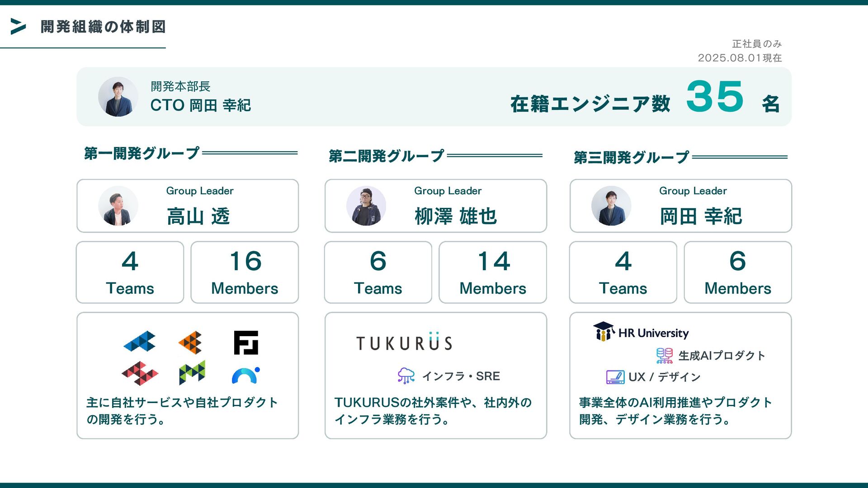Image resolution: width=868 pixels, height=488 pixels.
Task: Click description TUKURUSの社外案件や、社内外の
Action: coord(433,402)
